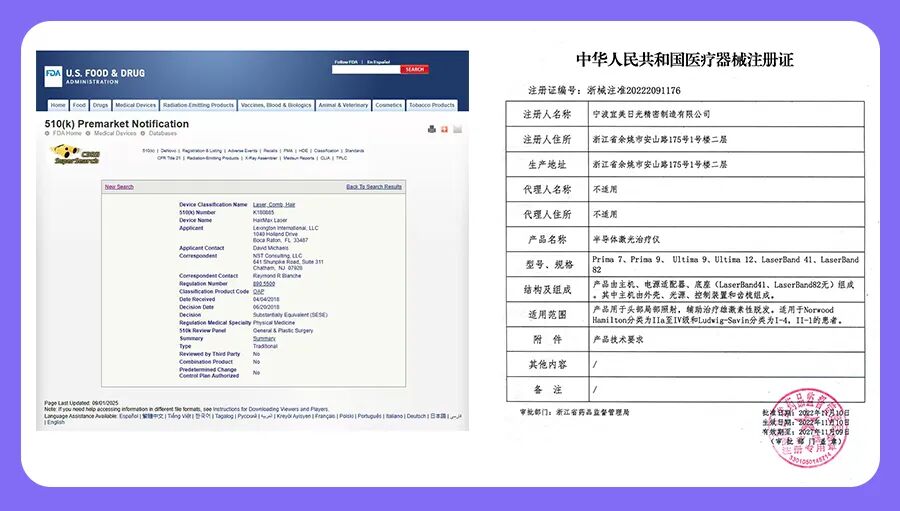Open the TPLC link
This screenshot has width=900, height=511.
coord(342,158)
